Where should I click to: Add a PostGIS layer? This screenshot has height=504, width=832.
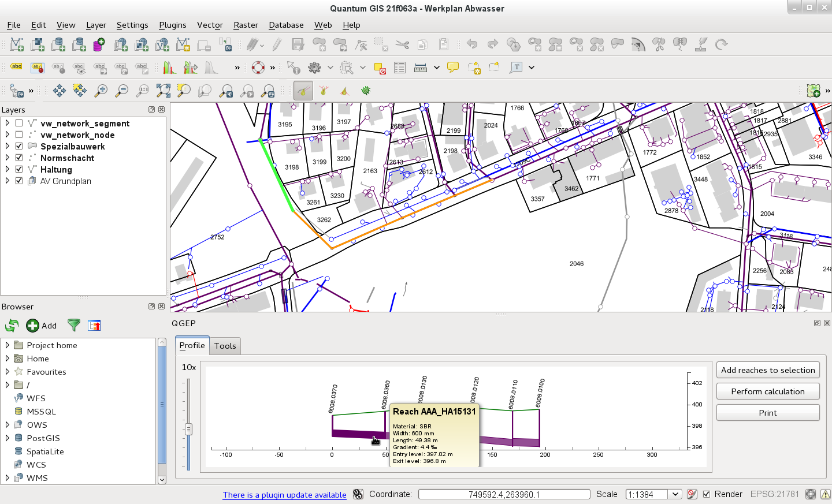58,44
